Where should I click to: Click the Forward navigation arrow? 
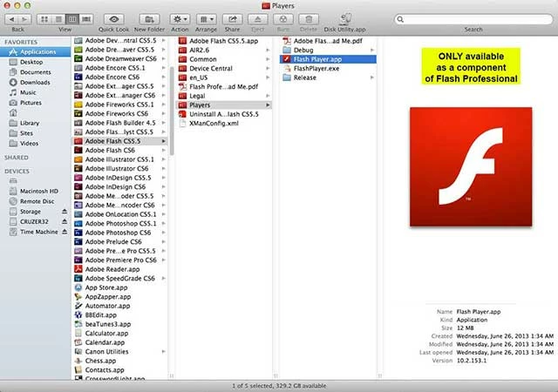pos(24,19)
